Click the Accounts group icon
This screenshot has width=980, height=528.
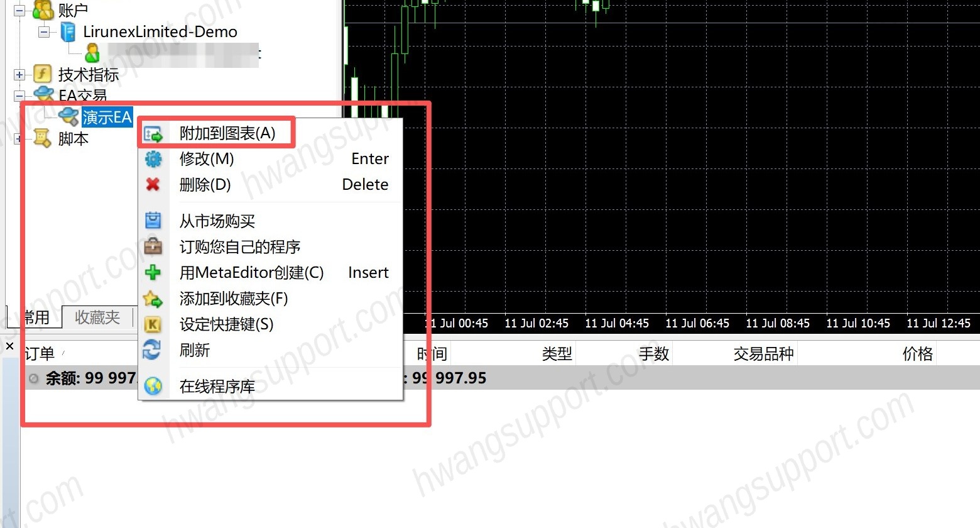click(x=43, y=9)
